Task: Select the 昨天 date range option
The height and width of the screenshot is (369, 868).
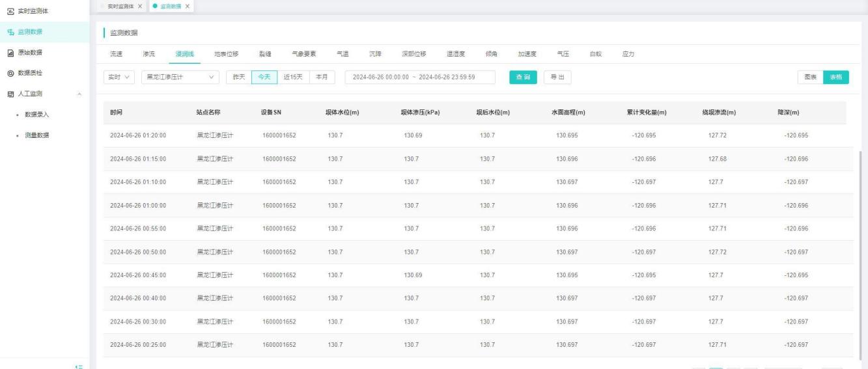Action: 238,77
